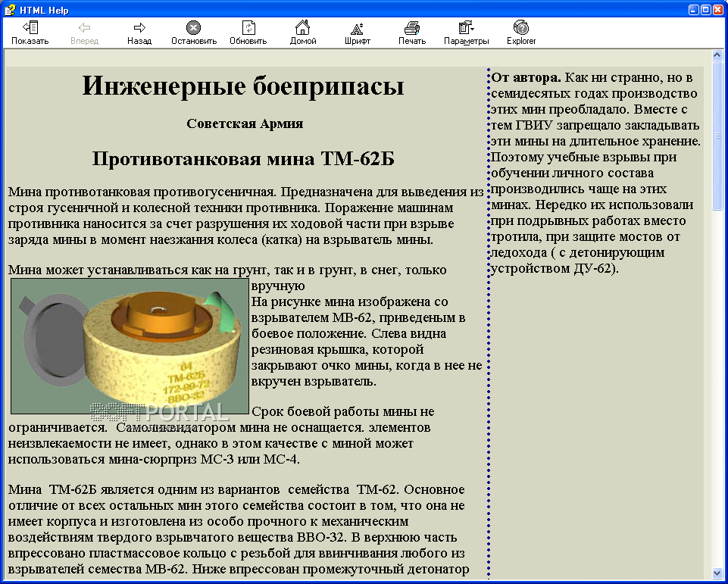
Task: Click the vertical scrollbar thumb
Action: (x=717, y=136)
